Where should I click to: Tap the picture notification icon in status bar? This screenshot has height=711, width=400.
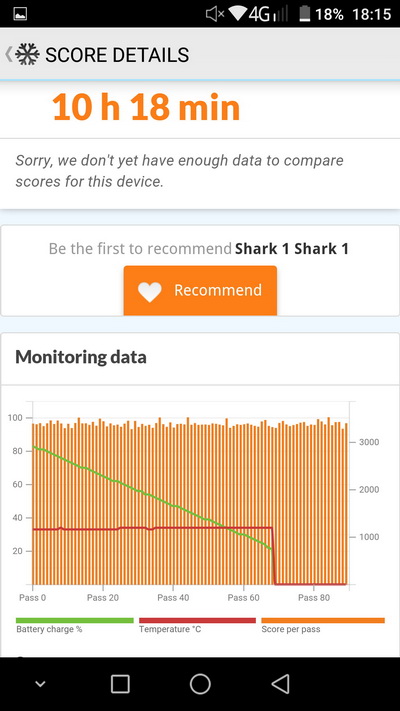click(20, 14)
